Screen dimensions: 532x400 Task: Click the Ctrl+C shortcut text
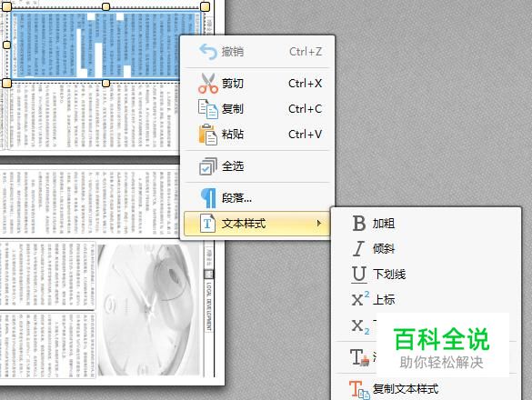pyautogui.click(x=306, y=109)
